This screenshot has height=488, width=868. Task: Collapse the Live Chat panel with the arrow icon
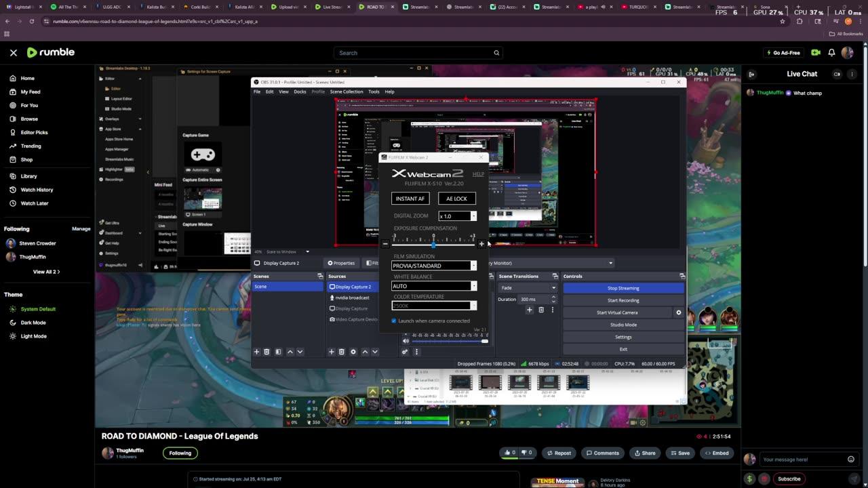[751, 74]
